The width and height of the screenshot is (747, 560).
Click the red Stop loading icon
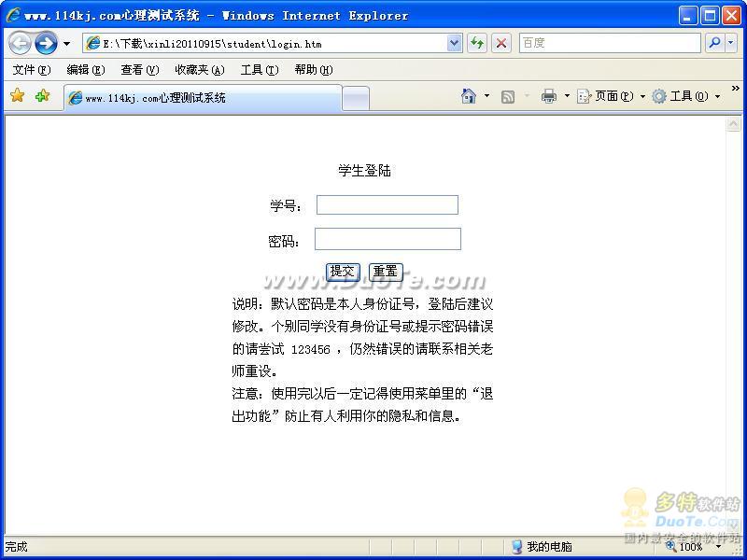pyautogui.click(x=501, y=43)
